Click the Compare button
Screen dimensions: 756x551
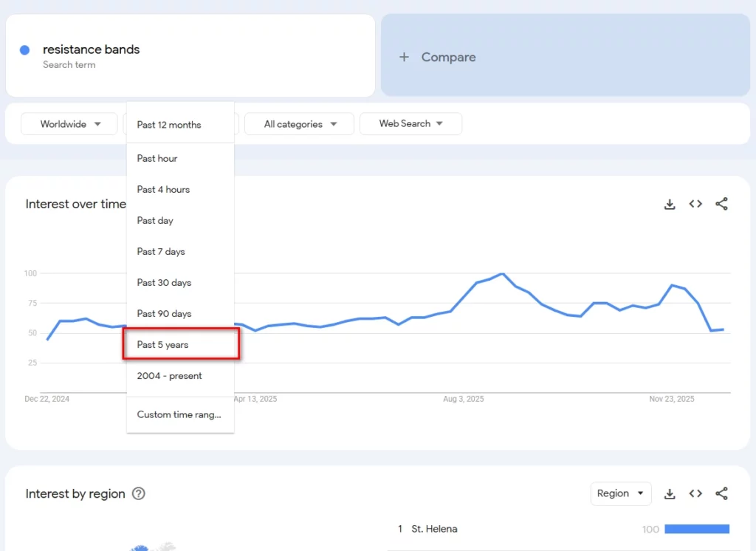click(448, 57)
